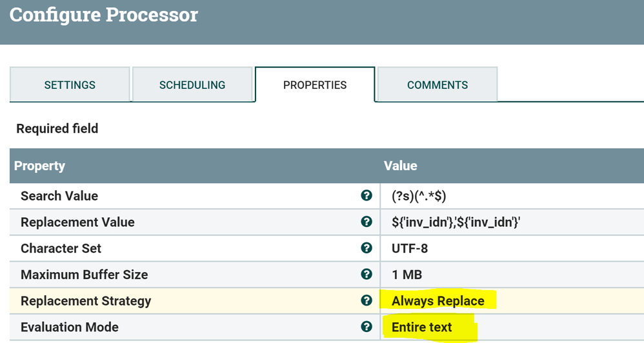Click help icon beside Evaluation Mode

click(x=367, y=327)
